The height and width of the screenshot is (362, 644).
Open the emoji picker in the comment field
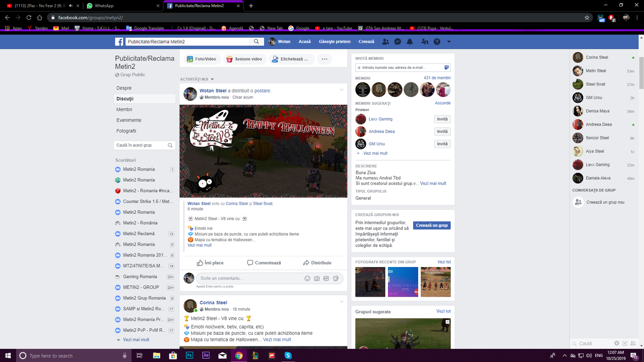pos(307,278)
